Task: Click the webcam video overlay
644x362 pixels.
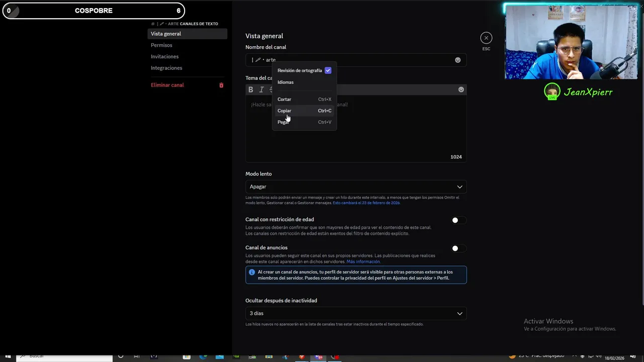Action: pyautogui.click(x=572, y=42)
